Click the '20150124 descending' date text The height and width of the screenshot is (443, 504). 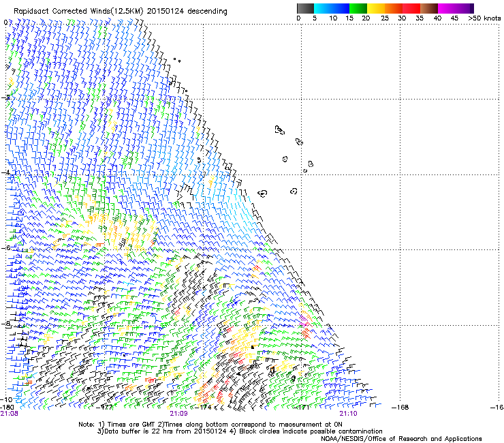[187, 12]
